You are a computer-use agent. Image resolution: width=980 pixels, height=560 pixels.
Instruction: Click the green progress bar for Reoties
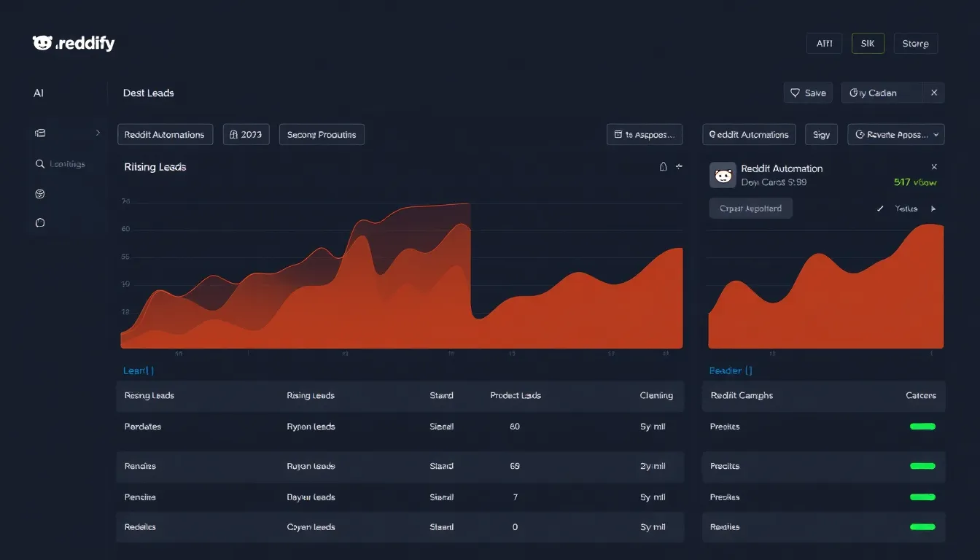pyautogui.click(x=922, y=526)
